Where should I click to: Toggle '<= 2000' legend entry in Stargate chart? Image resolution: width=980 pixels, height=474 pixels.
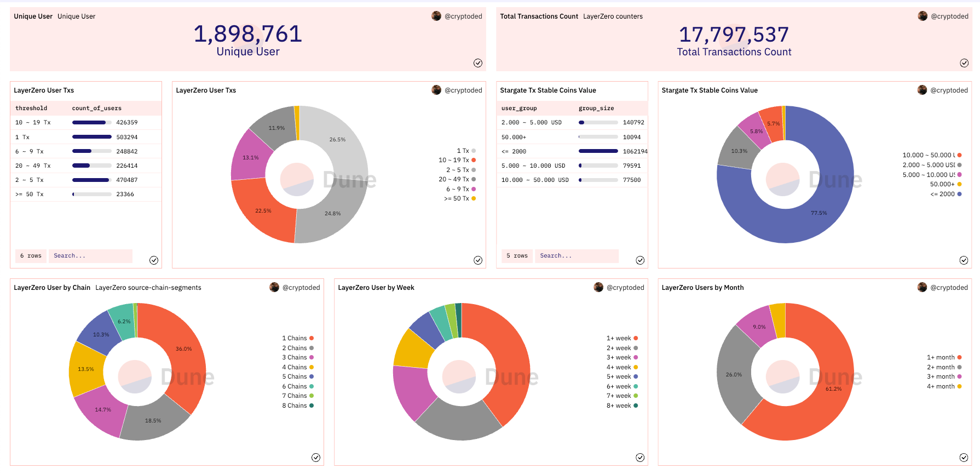(x=946, y=194)
